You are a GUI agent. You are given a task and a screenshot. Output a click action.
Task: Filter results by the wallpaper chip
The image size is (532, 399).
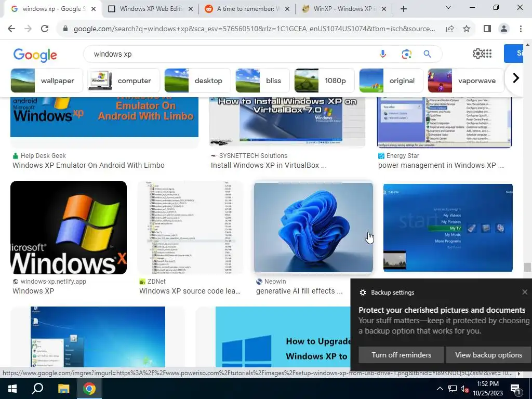[x=47, y=81]
